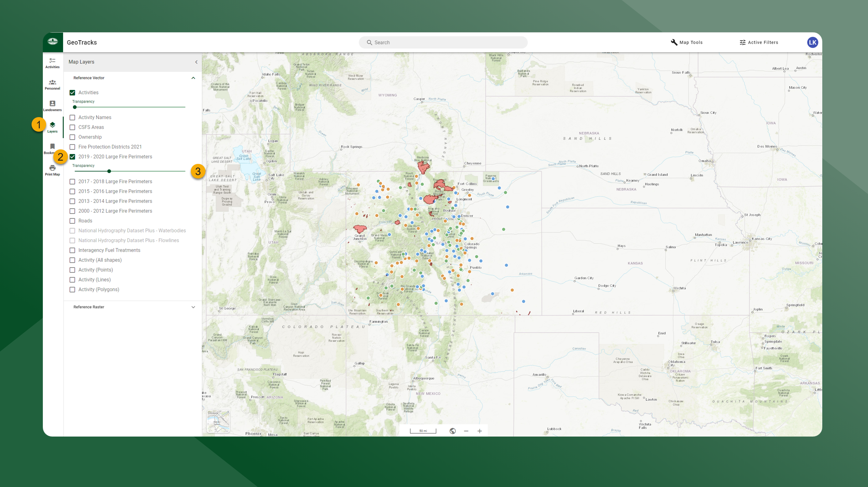868x487 pixels.
Task: Click the GeoTracks title text
Action: coord(82,42)
